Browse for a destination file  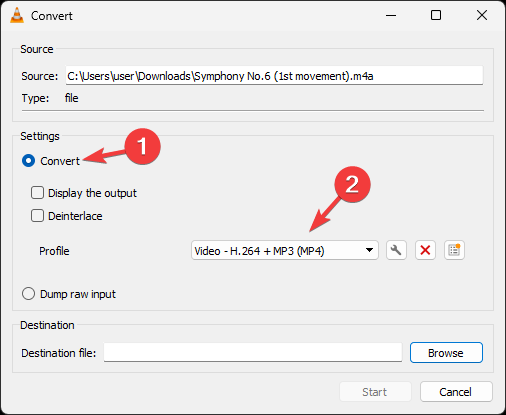[x=446, y=352]
